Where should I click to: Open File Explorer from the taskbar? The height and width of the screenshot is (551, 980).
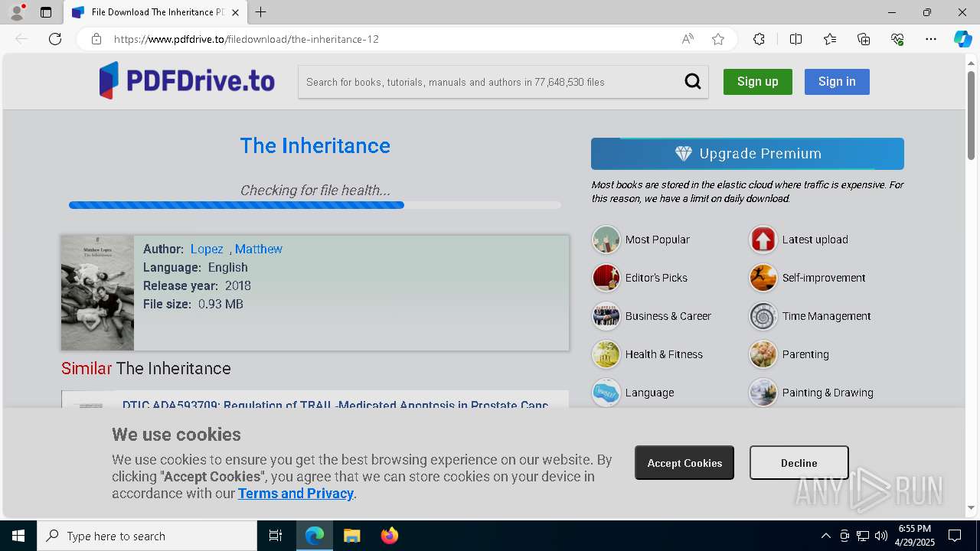[x=351, y=536]
